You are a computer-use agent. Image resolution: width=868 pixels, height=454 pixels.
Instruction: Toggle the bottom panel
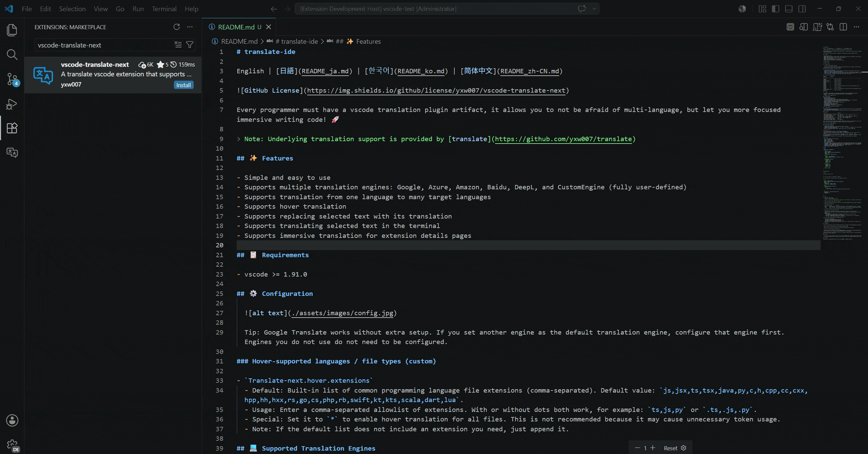[x=789, y=9]
